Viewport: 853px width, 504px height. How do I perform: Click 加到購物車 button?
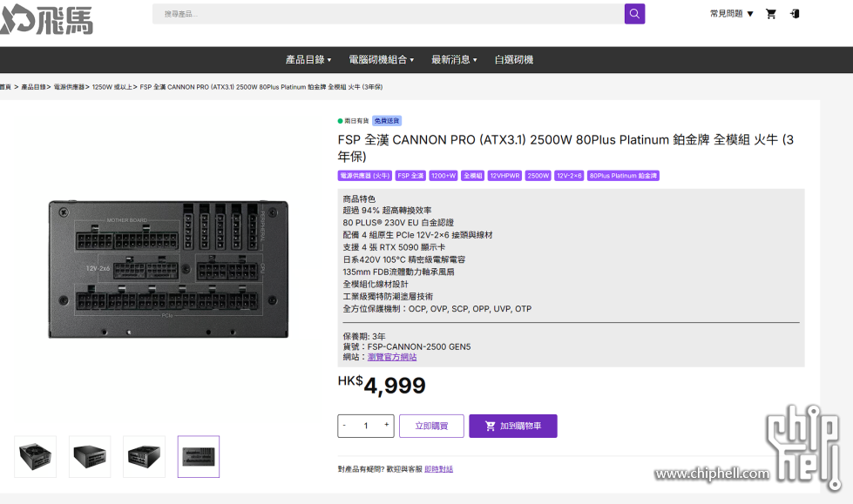(x=513, y=426)
